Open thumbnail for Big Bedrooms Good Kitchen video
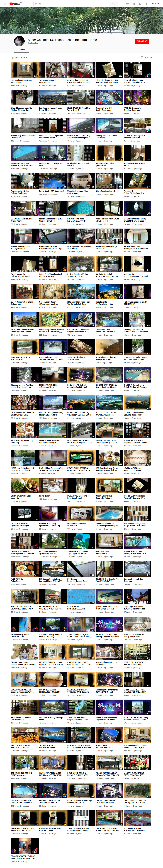 (81, 208)
